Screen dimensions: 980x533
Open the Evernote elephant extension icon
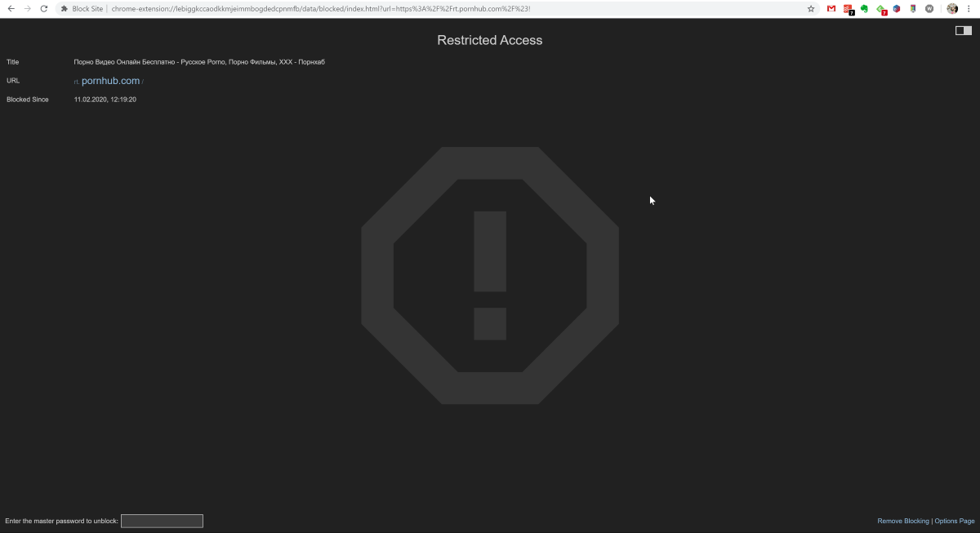click(864, 9)
